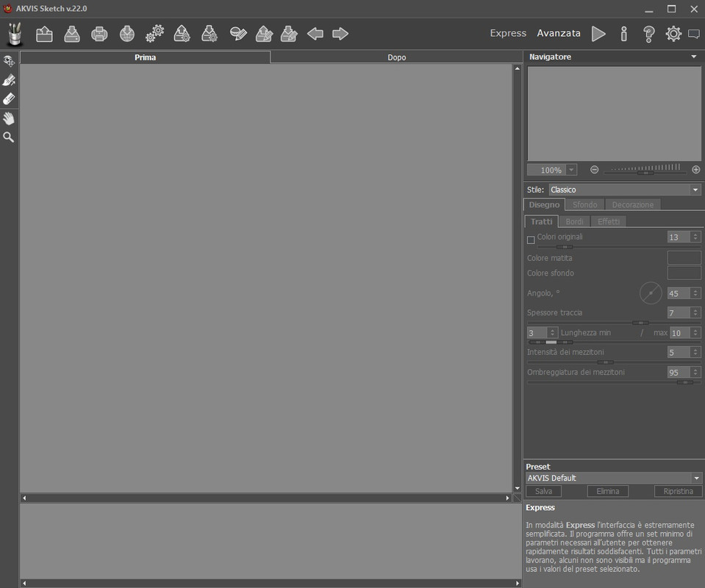Click the Spessore traccia value stepper

695,312
